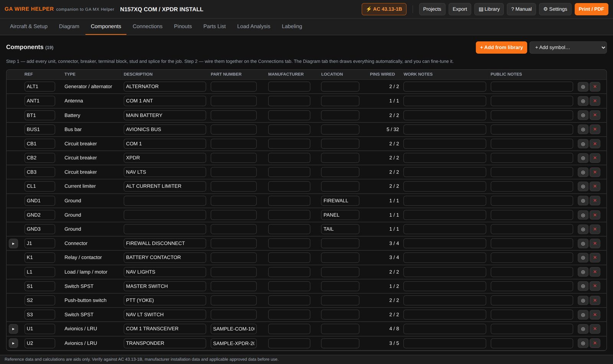Open the Load Analysis tab
Image resolution: width=613 pixels, height=364 pixels.
[254, 26]
